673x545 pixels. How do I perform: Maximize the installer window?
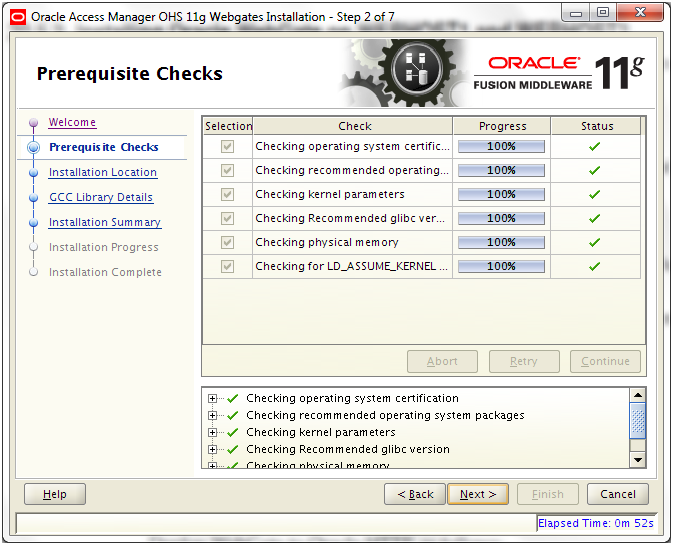(603, 12)
